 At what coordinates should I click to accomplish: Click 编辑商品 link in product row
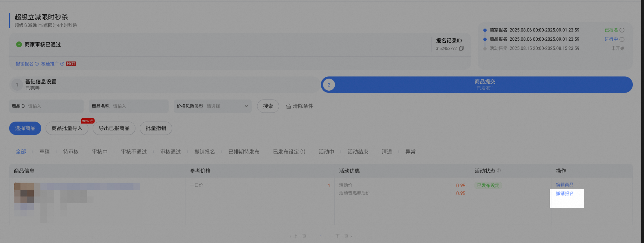[x=565, y=185]
